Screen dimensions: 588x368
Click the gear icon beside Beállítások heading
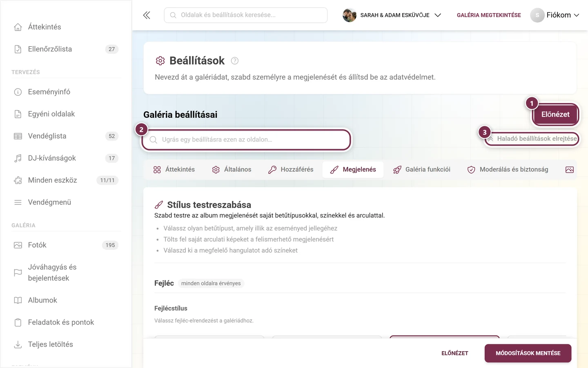160,61
